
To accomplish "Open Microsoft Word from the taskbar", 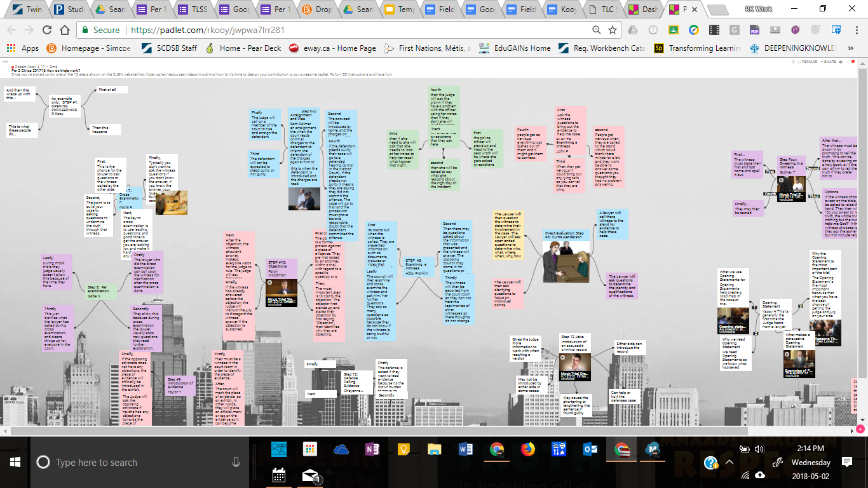I will click(465, 450).
